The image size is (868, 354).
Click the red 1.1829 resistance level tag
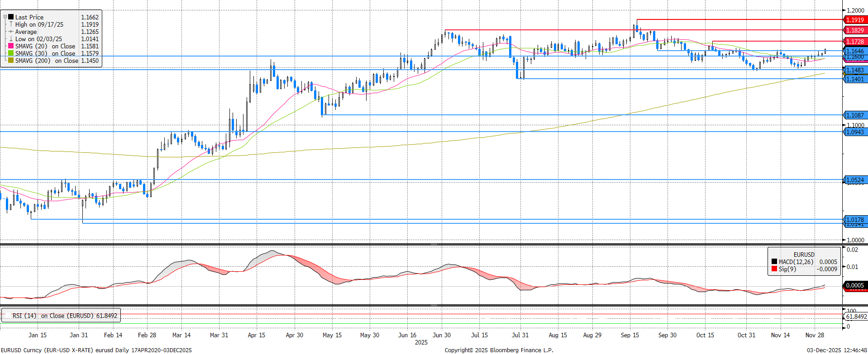[x=855, y=30]
